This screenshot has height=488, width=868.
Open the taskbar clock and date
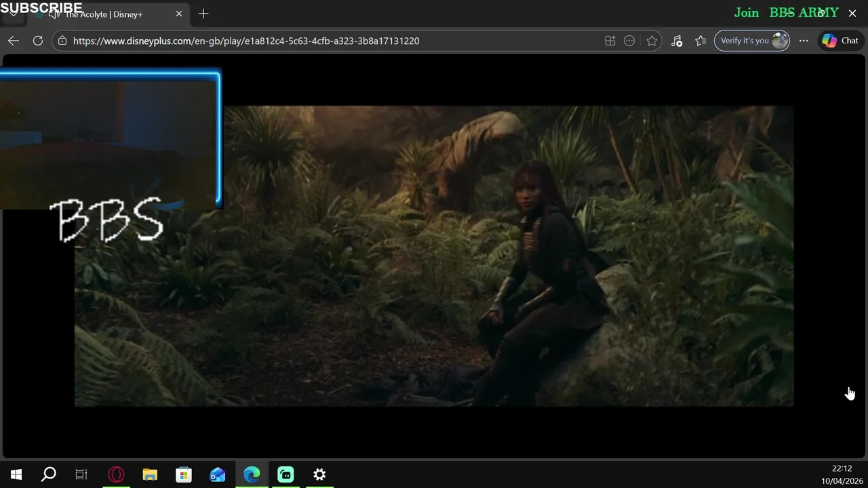[841, 474]
